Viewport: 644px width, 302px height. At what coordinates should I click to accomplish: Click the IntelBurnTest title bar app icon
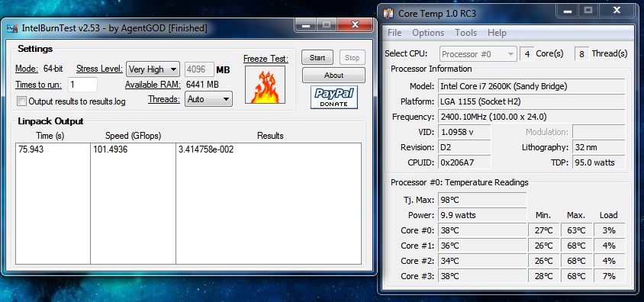tap(12, 28)
